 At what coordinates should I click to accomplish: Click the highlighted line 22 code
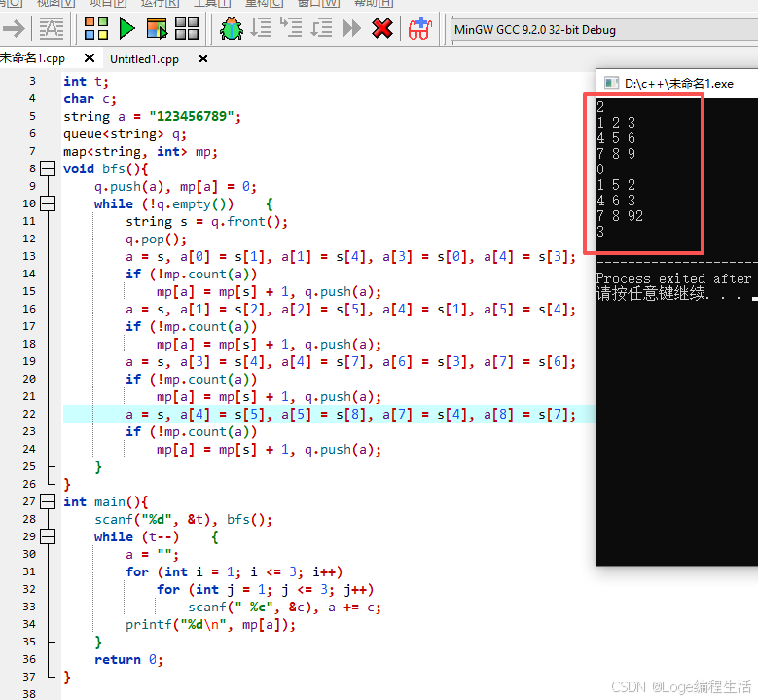pyautogui.click(x=351, y=414)
